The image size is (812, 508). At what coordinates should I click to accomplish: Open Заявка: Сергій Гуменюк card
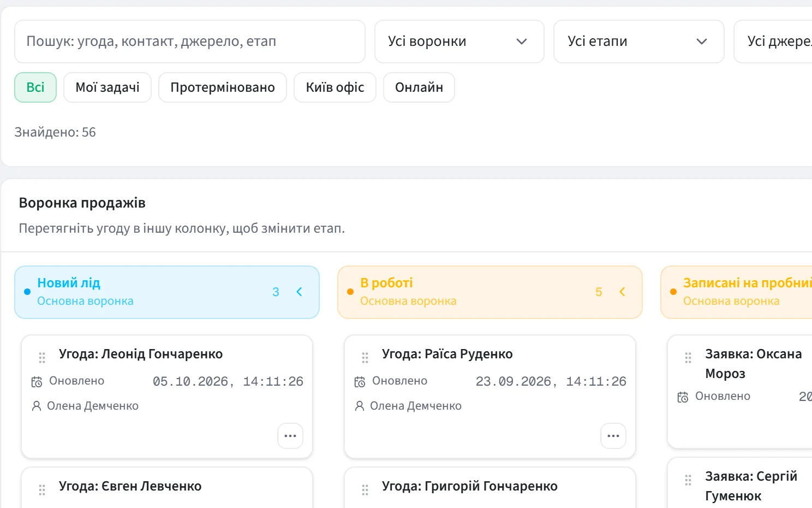pyautogui.click(x=751, y=486)
